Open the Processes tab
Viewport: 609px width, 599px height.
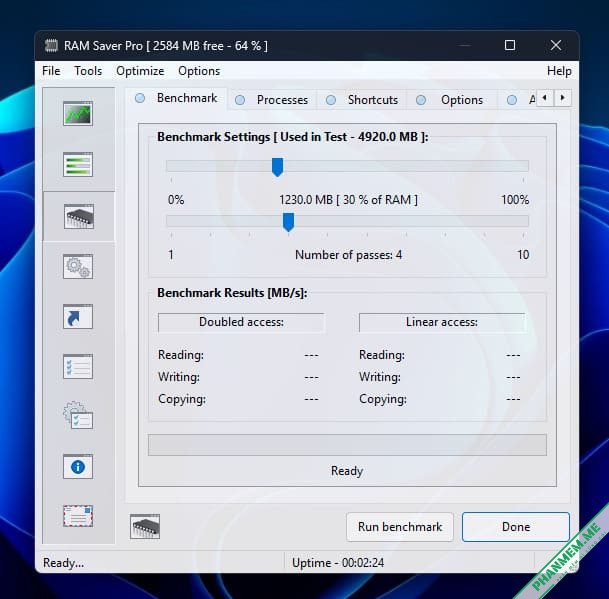coord(272,100)
